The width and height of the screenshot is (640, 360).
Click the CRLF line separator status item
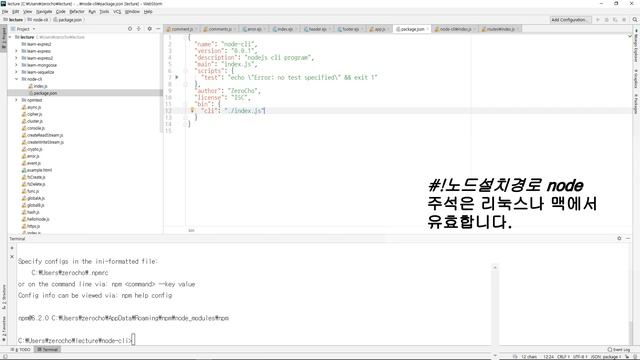(x=562, y=357)
